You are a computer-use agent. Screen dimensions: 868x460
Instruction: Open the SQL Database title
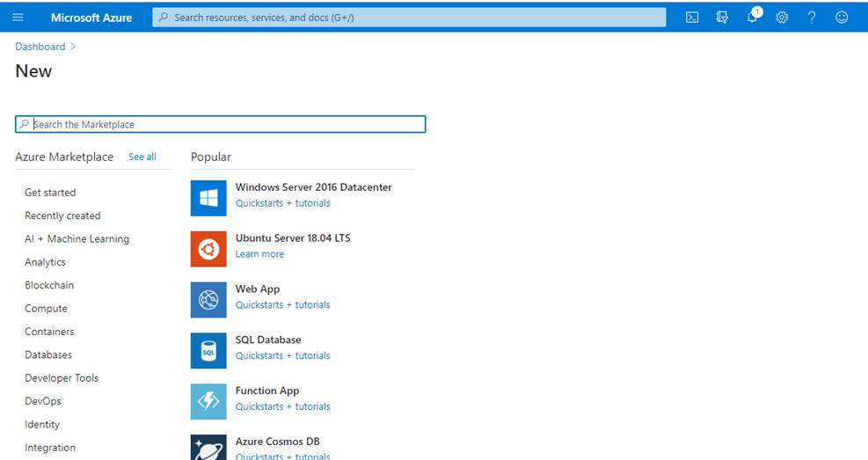pos(268,340)
